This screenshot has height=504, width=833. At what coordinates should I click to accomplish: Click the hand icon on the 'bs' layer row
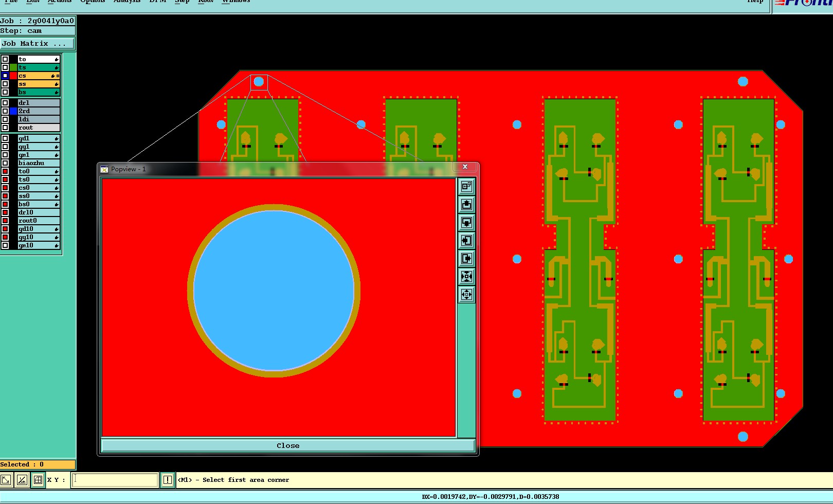(x=57, y=92)
